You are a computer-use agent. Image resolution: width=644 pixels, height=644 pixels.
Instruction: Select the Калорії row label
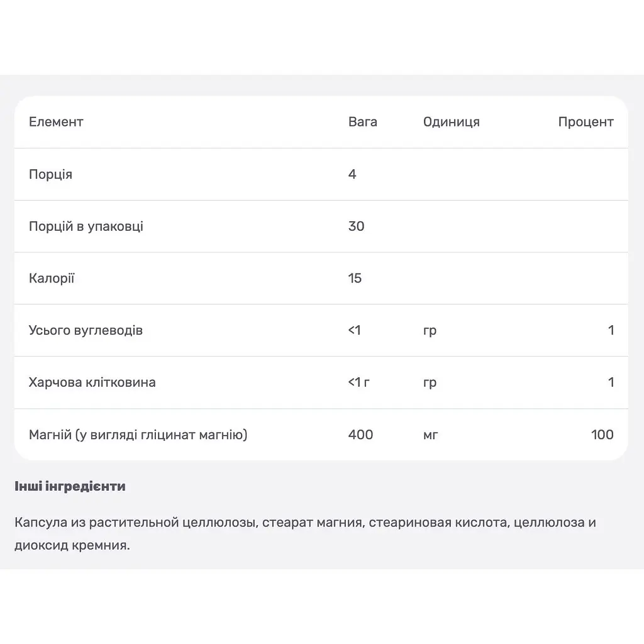coord(52,278)
